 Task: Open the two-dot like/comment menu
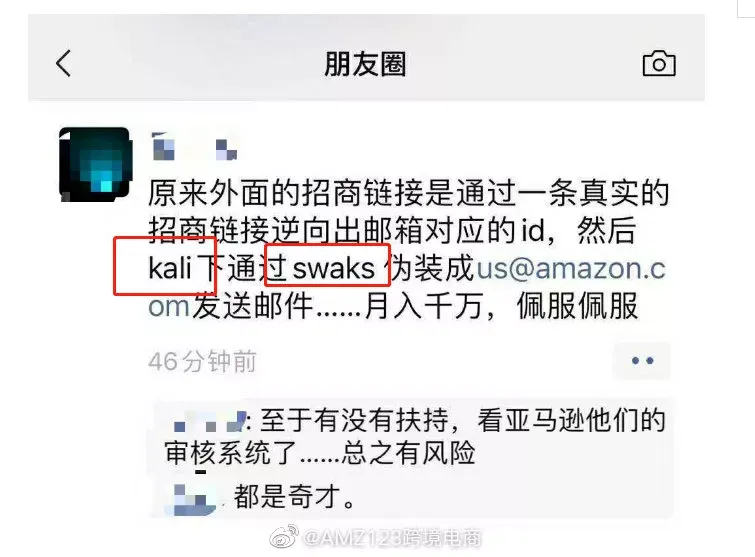642,360
